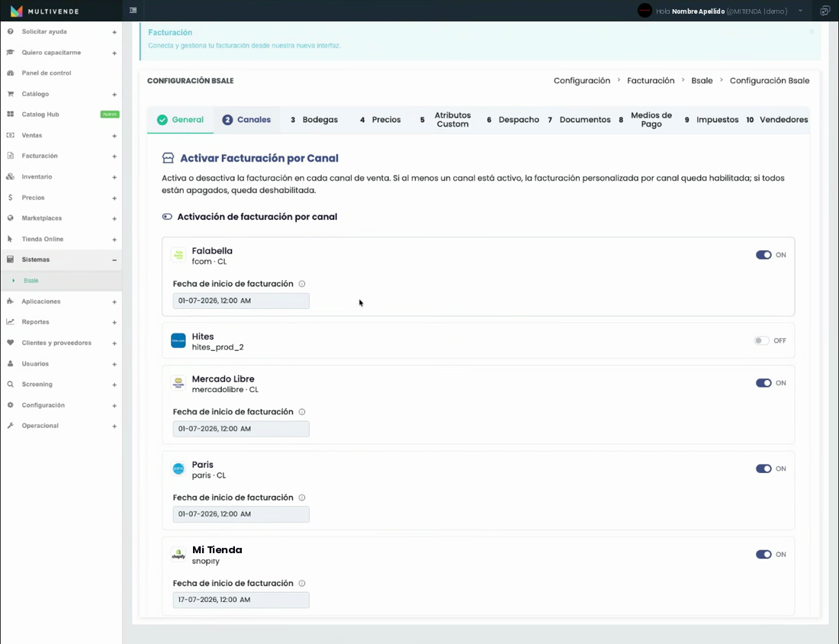Viewport: 839px width, 644px height.
Task: Switch to the Despacho tab
Action: 513,119
